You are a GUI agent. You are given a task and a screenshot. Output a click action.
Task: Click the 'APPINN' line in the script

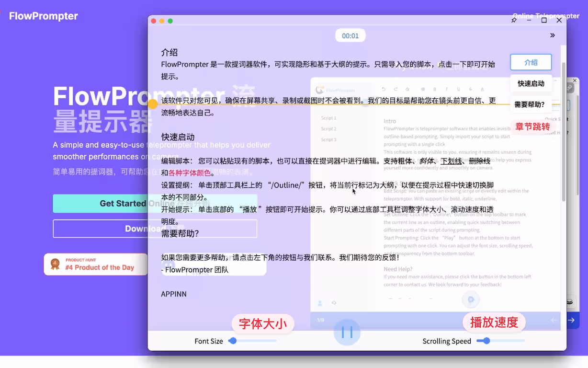tap(174, 294)
